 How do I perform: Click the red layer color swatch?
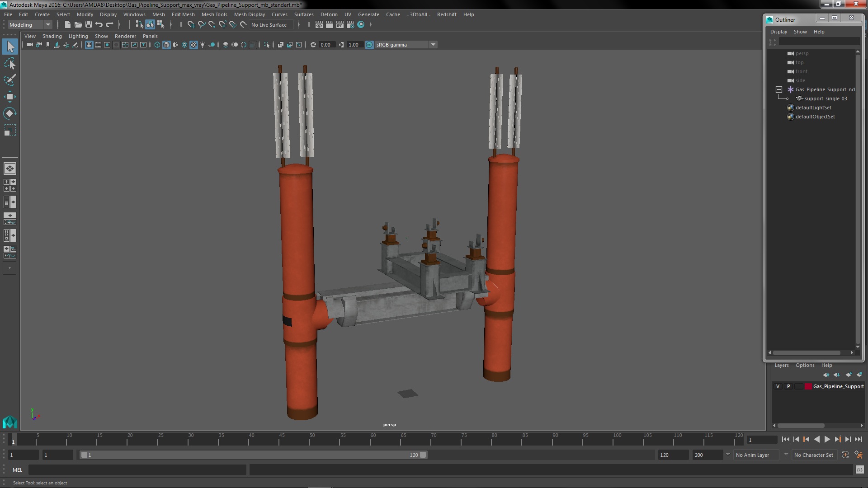808,386
